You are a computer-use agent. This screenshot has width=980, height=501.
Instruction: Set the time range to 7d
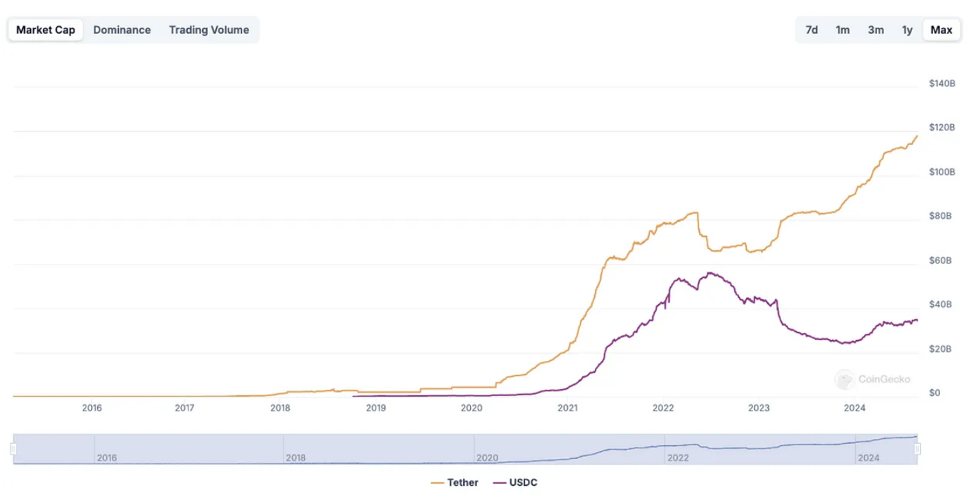(812, 30)
